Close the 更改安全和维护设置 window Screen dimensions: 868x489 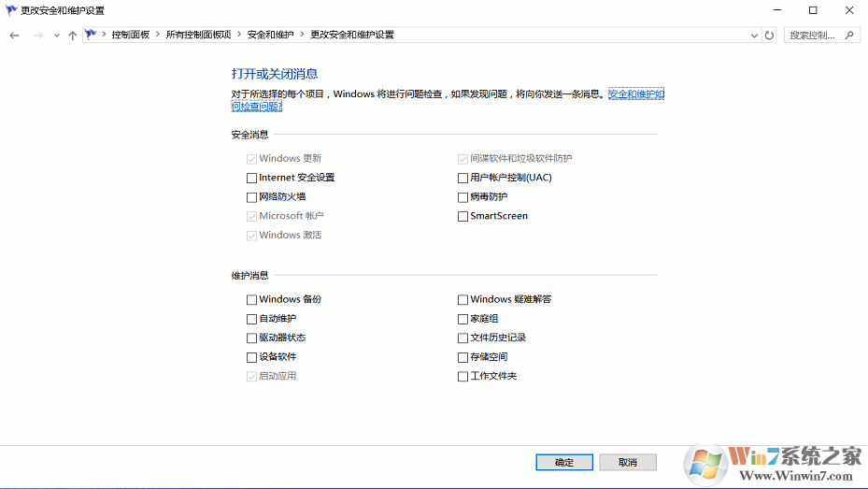tap(849, 10)
